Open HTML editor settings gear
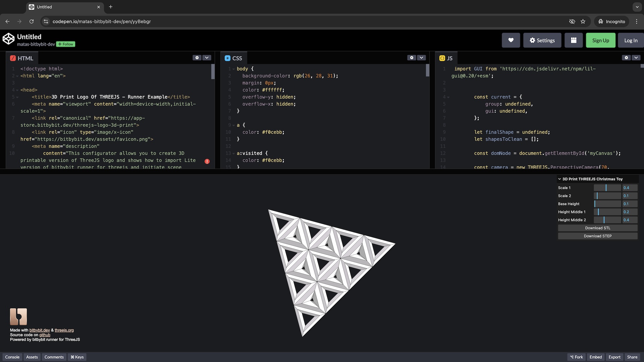Screen dimensions: 644x362 [x=197, y=58]
